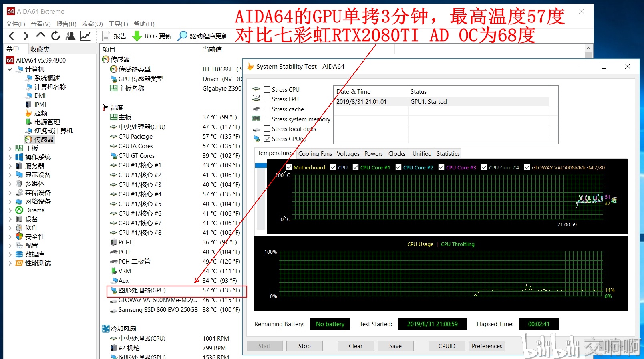Viewport: 644px width, 359px height.
Task: Expand the 设备 tree node
Action: [x=10, y=219]
